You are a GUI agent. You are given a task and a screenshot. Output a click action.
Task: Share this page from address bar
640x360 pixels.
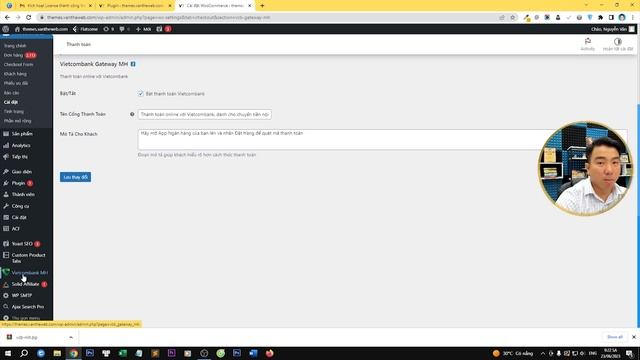coord(502,18)
